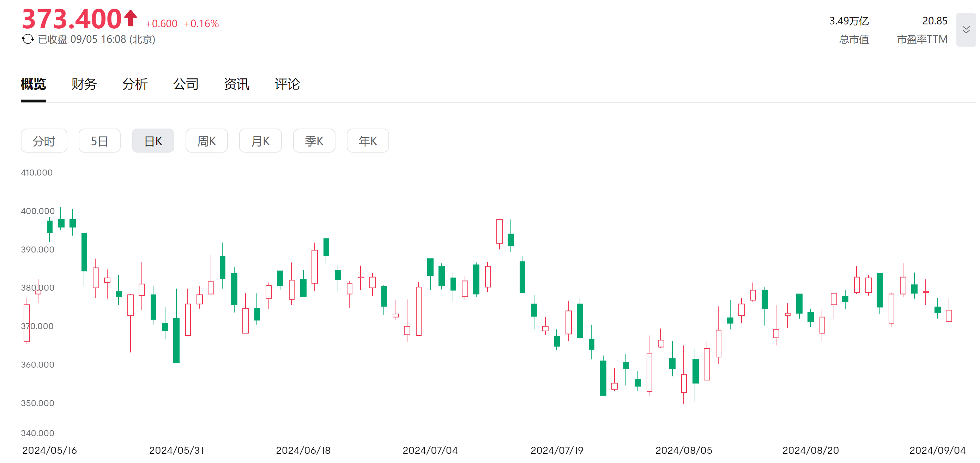Click the refresh icon beside 已收盘

(x=28, y=39)
